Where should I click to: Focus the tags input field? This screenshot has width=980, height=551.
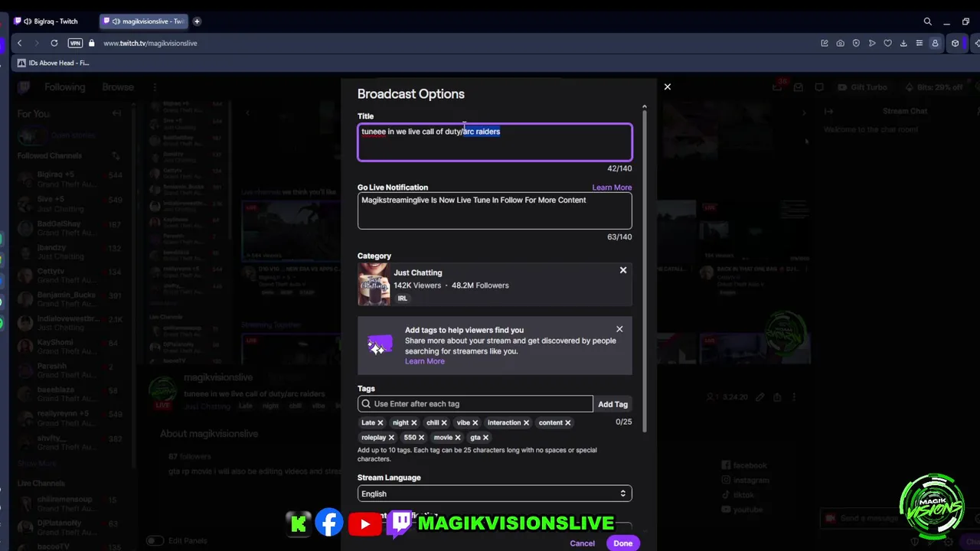[475, 403]
